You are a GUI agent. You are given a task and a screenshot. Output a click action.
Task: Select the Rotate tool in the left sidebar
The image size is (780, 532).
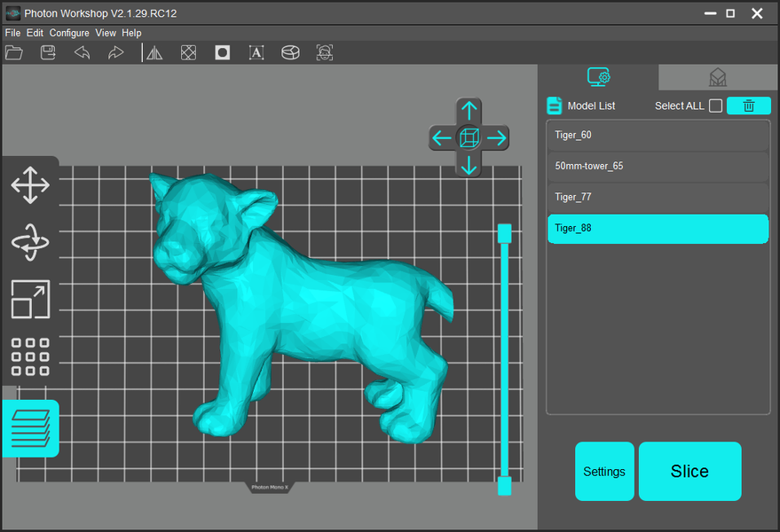(30, 242)
